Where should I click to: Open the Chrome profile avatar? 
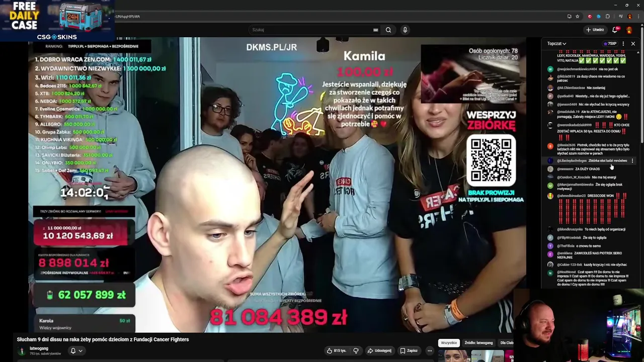pos(629,16)
